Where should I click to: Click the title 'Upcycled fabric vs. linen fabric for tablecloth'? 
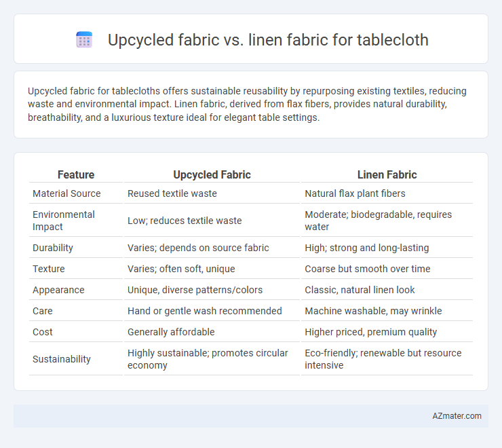tap(268, 40)
